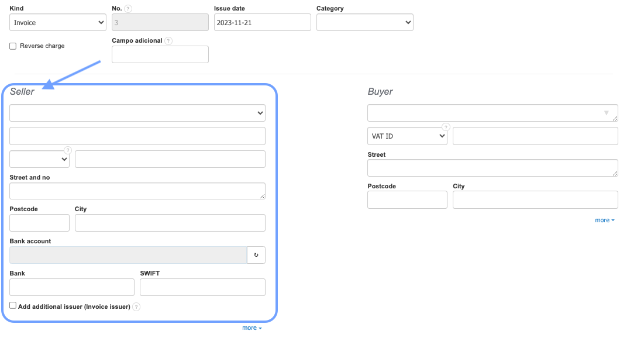Click the help icon next to No.
This screenshot has height=341, width=644.
pos(128,9)
